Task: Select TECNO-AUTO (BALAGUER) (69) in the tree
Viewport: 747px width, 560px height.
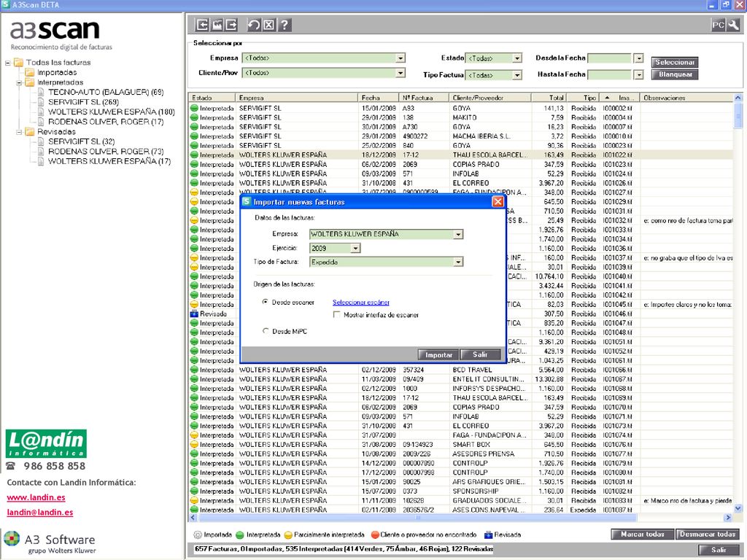Action: pyautogui.click(x=106, y=92)
